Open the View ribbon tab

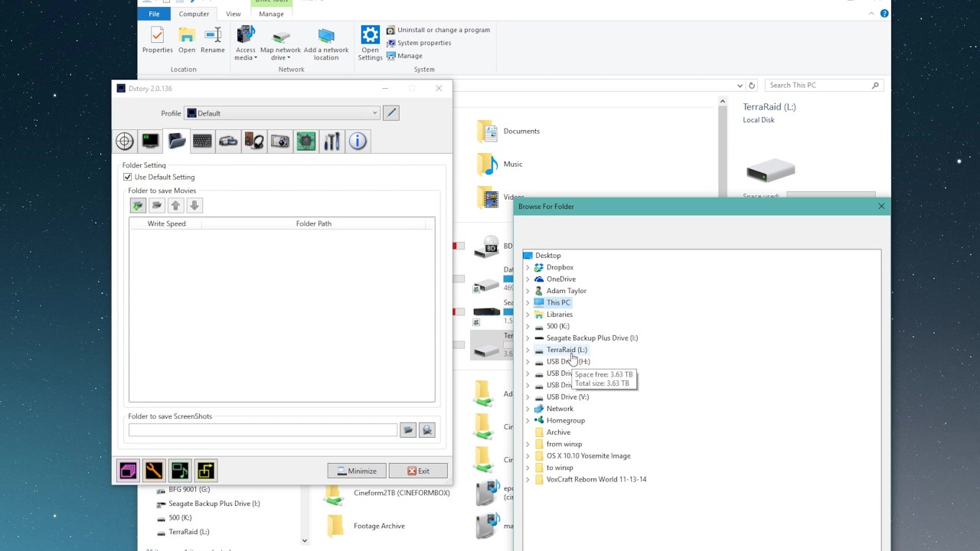point(233,14)
